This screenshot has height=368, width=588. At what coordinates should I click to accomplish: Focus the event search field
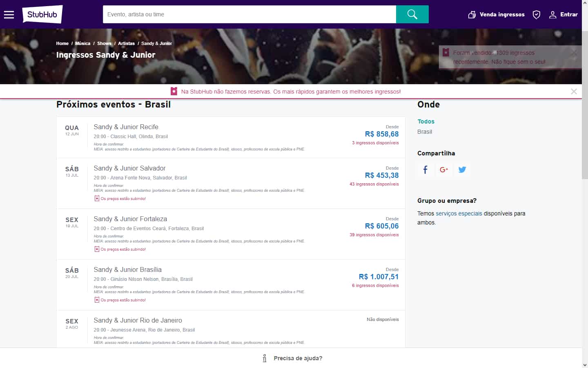tap(249, 14)
